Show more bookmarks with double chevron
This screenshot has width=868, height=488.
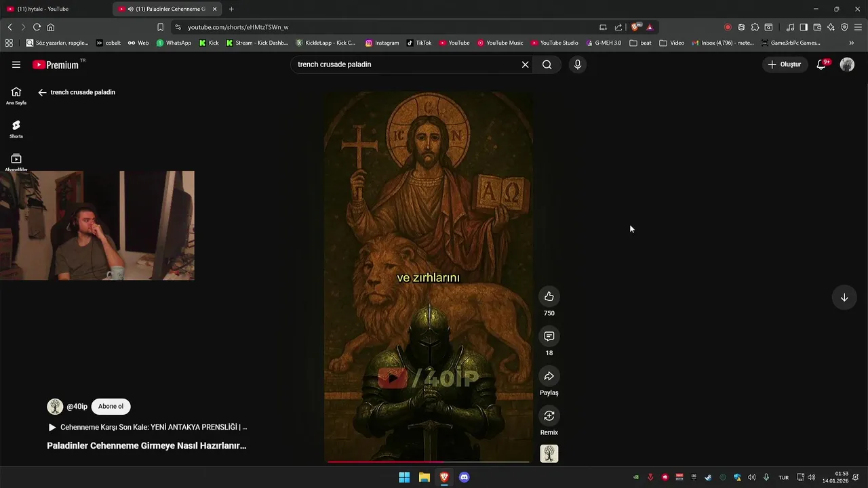click(x=852, y=43)
